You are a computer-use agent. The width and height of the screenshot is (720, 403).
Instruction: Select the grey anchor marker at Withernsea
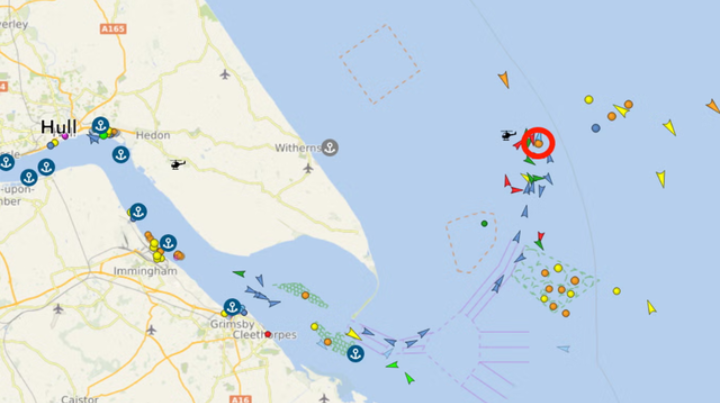tap(330, 147)
